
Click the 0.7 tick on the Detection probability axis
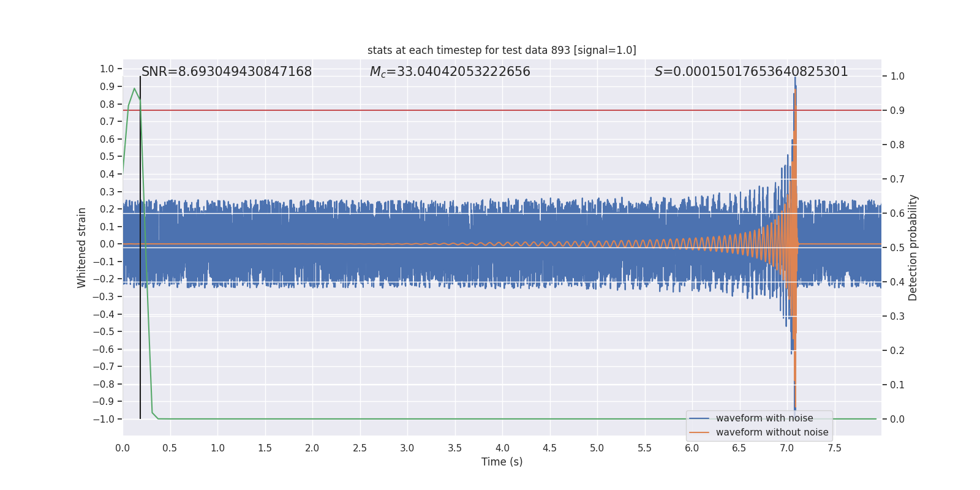click(897, 179)
